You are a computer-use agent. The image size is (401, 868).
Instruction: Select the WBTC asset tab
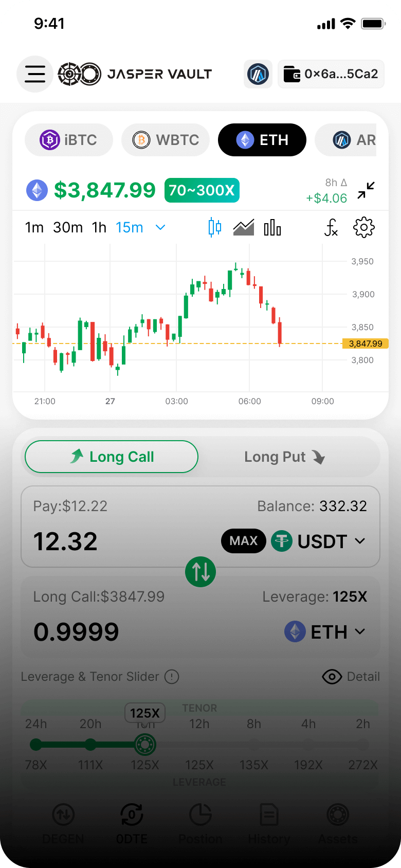(x=166, y=140)
